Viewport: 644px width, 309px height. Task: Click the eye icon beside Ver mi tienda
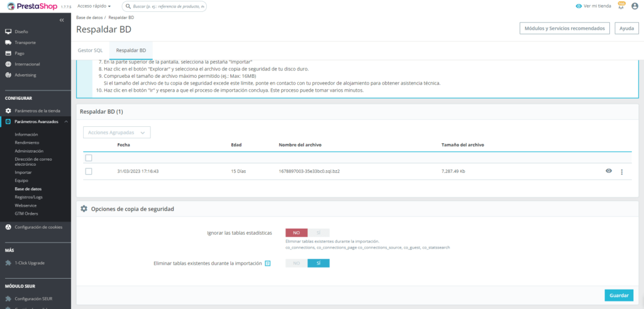[579, 6]
